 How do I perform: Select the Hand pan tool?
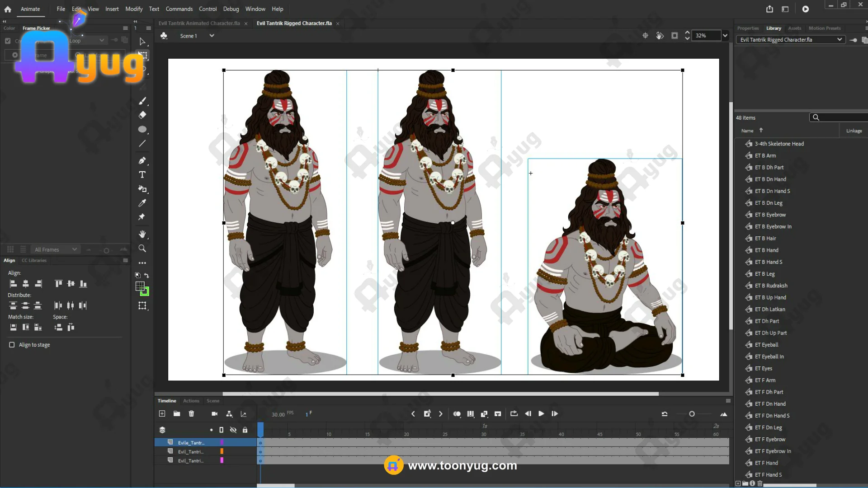click(142, 234)
